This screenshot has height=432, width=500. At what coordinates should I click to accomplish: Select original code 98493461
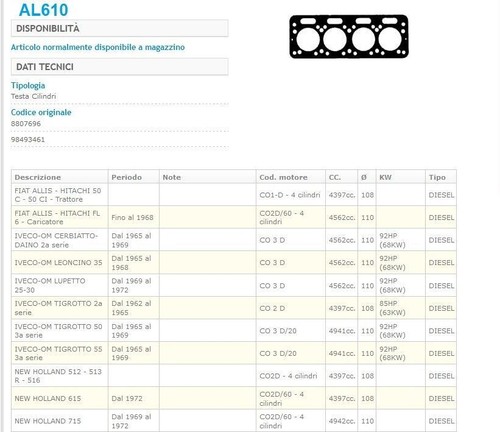(x=28, y=140)
